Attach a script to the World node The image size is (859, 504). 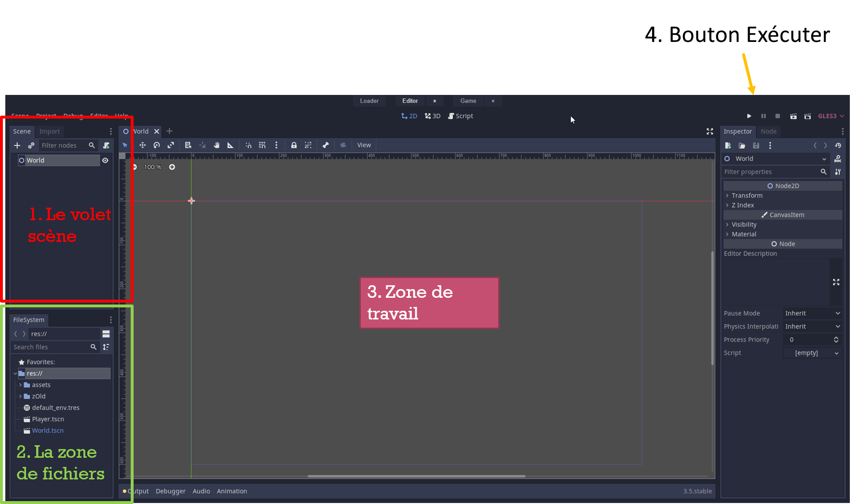(x=106, y=146)
